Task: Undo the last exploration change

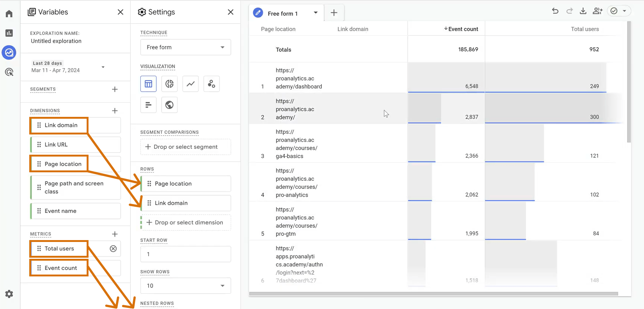Action: [x=555, y=11]
